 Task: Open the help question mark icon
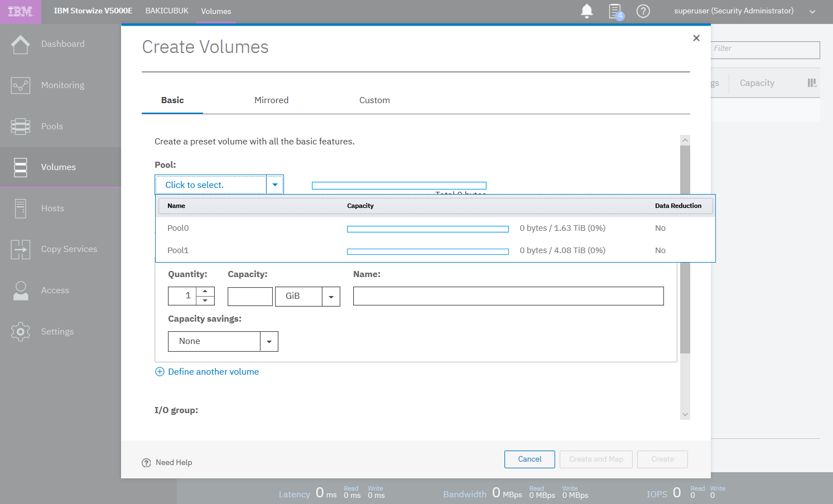[643, 11]
